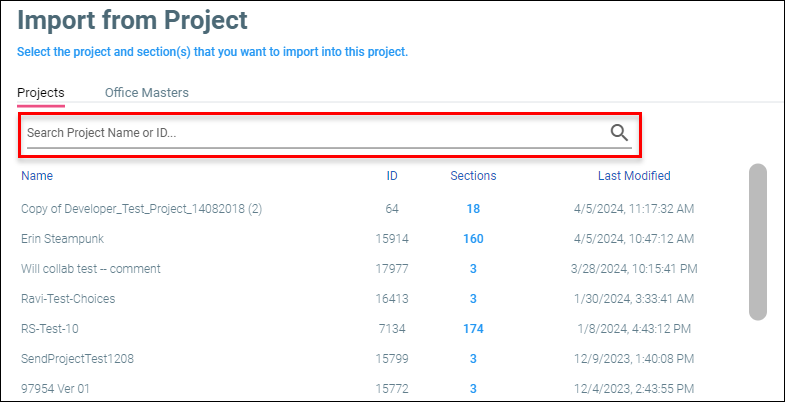Screen dimensions: 785x402
Task: Sort by the Last Modified column header
Action: pyautogui.click(x=634, y=176)
